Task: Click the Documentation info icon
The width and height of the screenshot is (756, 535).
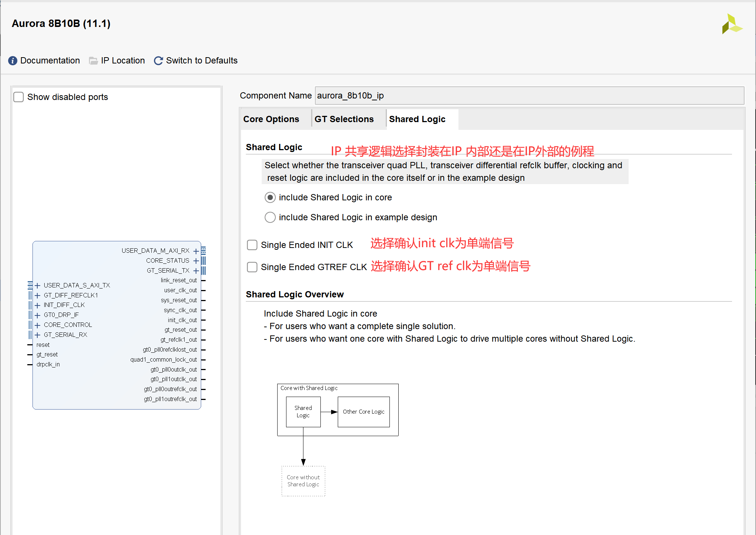Action: pos(13,61)
